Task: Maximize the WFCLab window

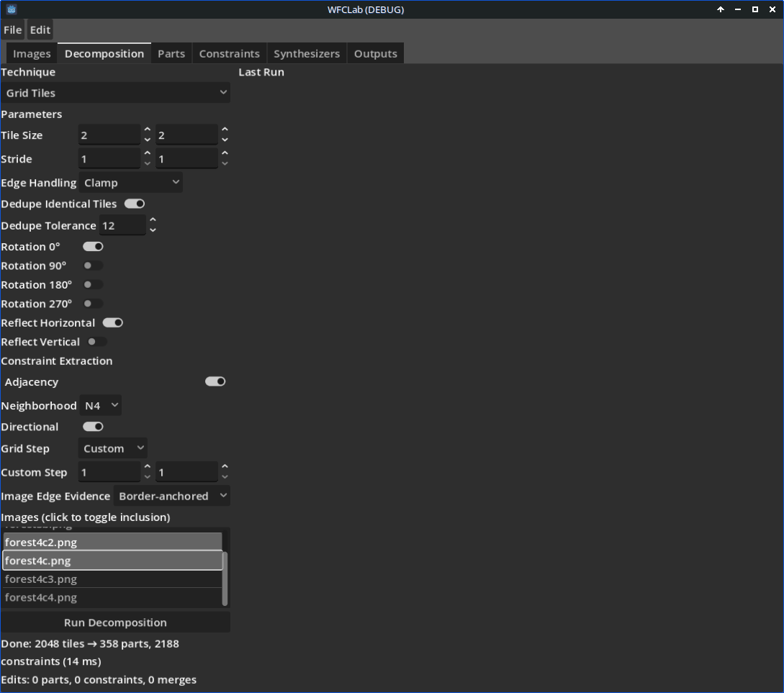Action: [755, 9]
